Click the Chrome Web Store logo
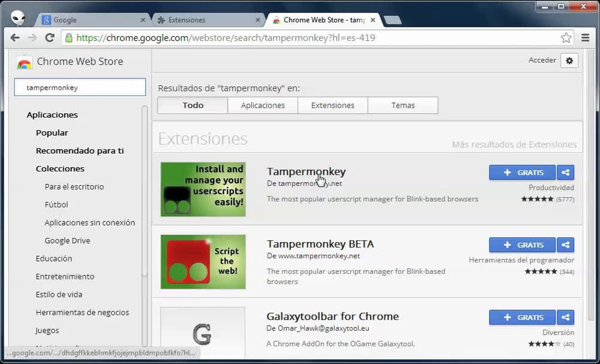The width and height of the screenshot is (600, 364). click(24, 62)
